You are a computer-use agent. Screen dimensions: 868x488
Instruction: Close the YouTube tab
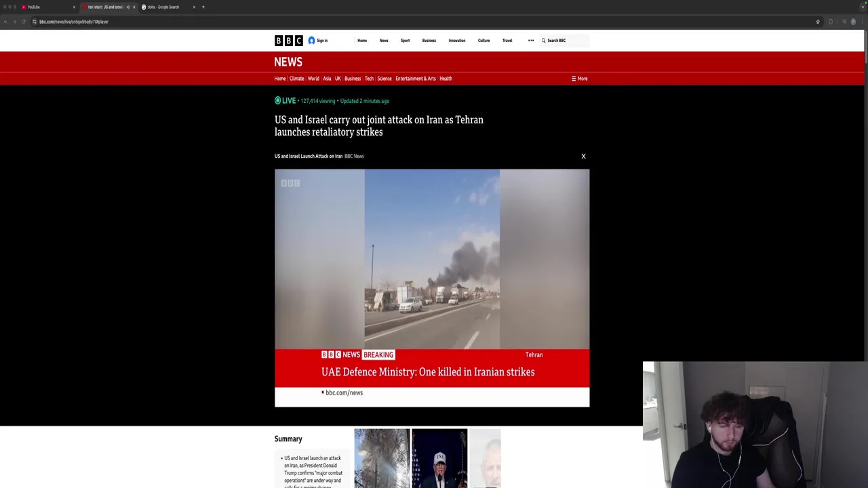[x=74, y=7]
